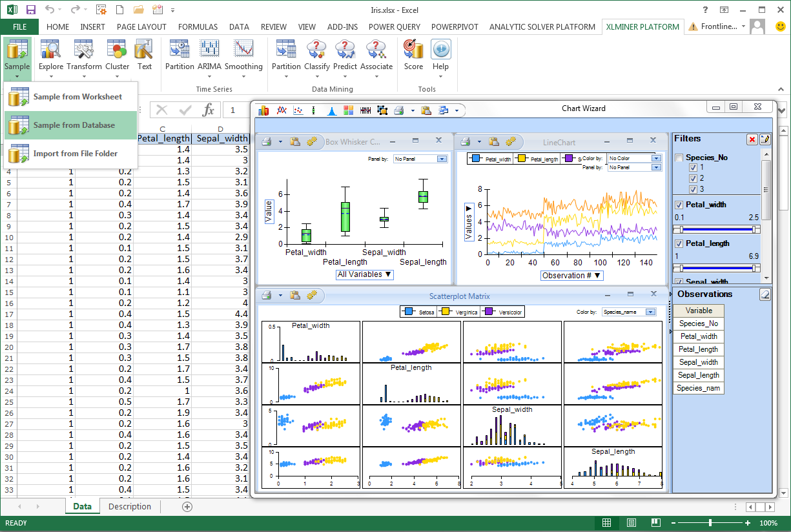Expand the All Variables axis dropdown
This screenshot has height=532, width=791.
tap(365, 274)
